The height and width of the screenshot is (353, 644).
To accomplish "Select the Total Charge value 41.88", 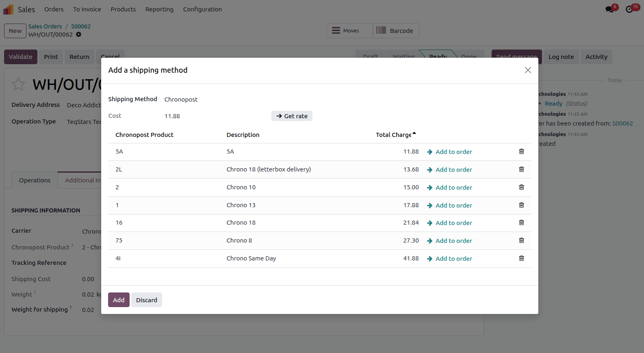I will [x=411, y=258].
